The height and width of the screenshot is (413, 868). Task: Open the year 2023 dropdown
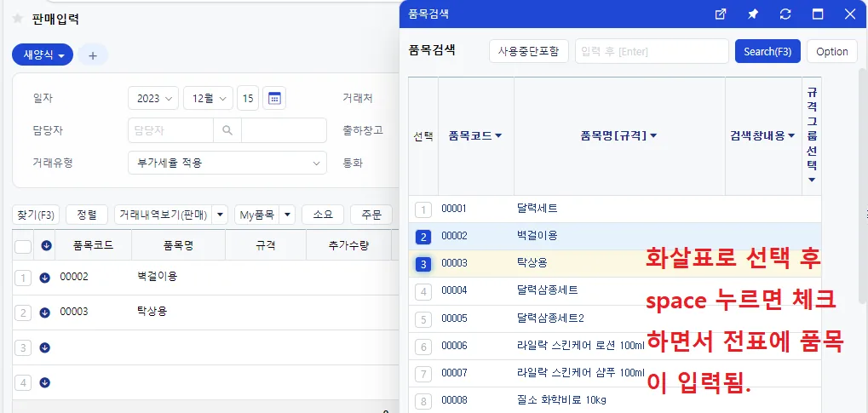click(x=153, y=99)
